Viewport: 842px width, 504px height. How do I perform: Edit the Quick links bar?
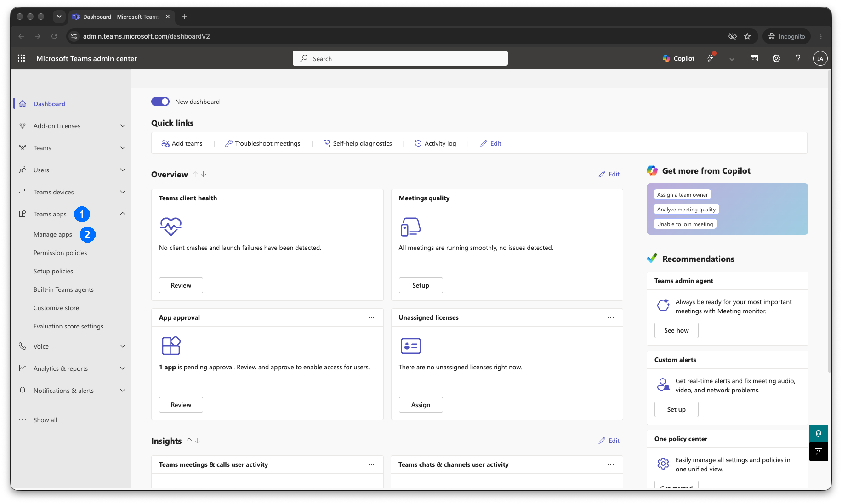pos(491,143)
